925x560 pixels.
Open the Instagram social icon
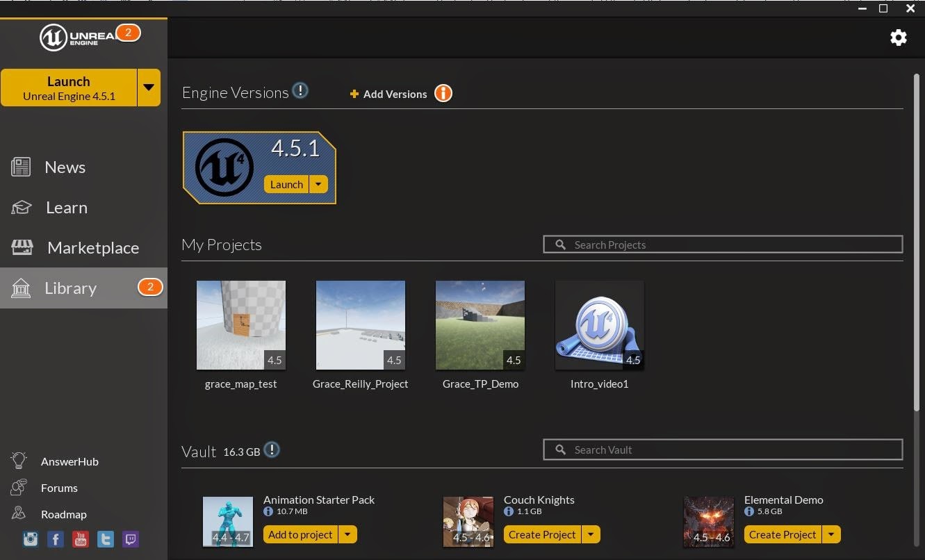[x=30, y=539]
